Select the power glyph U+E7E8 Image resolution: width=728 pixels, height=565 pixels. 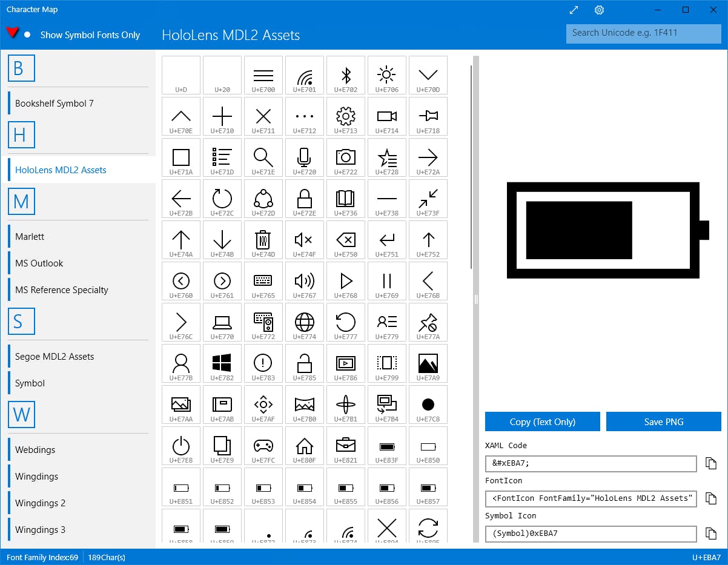[x=181, y=446]
